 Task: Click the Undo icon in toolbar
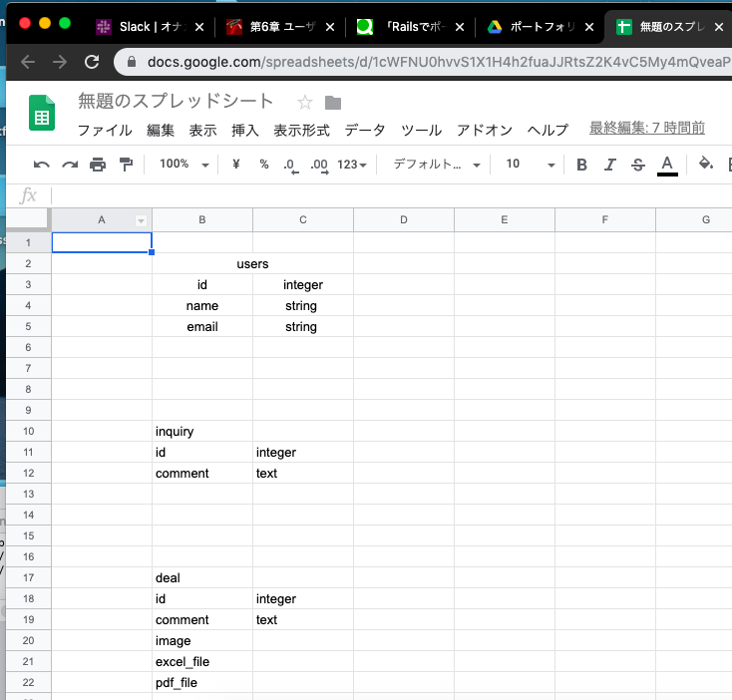click(x=42, y=165)
